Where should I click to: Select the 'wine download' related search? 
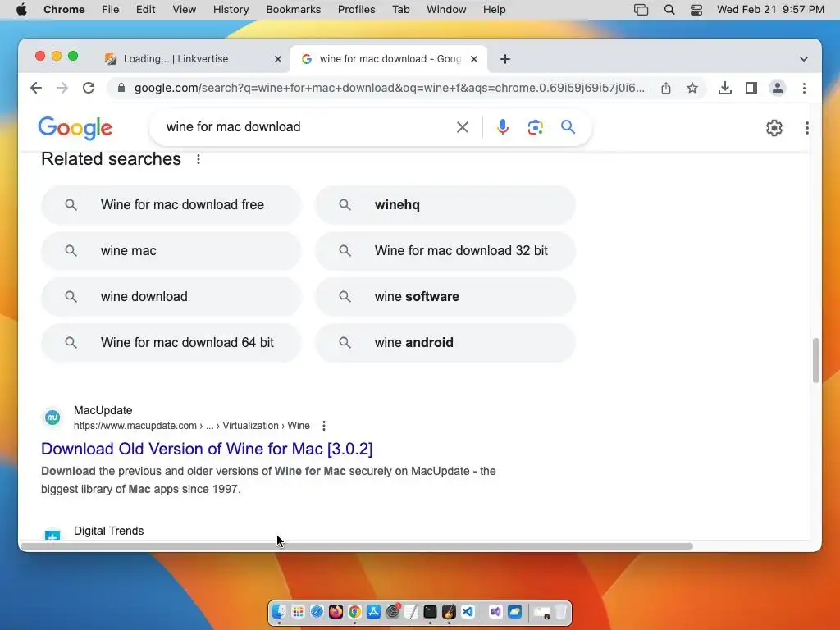point(171,297)
